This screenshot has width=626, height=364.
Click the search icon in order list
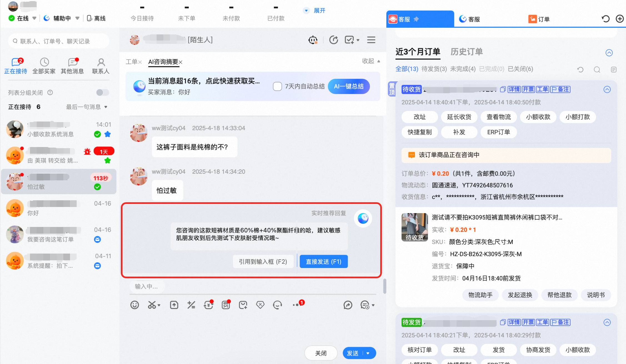click(597, 69)
